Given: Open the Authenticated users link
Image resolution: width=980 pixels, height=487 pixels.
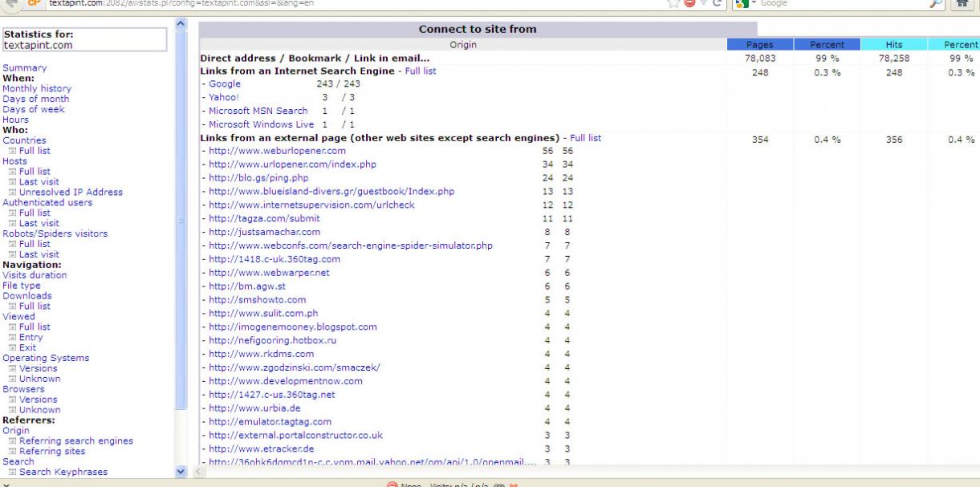Looking at the screenshot, I should (x=47, y=203).
